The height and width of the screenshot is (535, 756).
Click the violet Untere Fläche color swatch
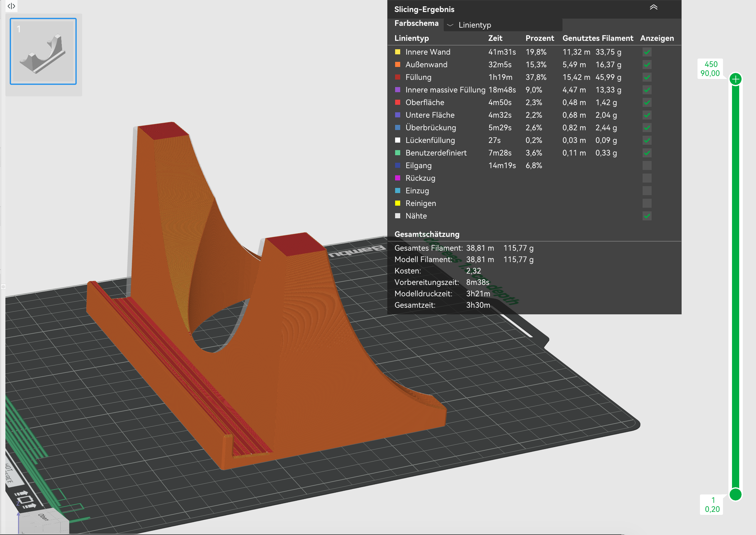397,115
